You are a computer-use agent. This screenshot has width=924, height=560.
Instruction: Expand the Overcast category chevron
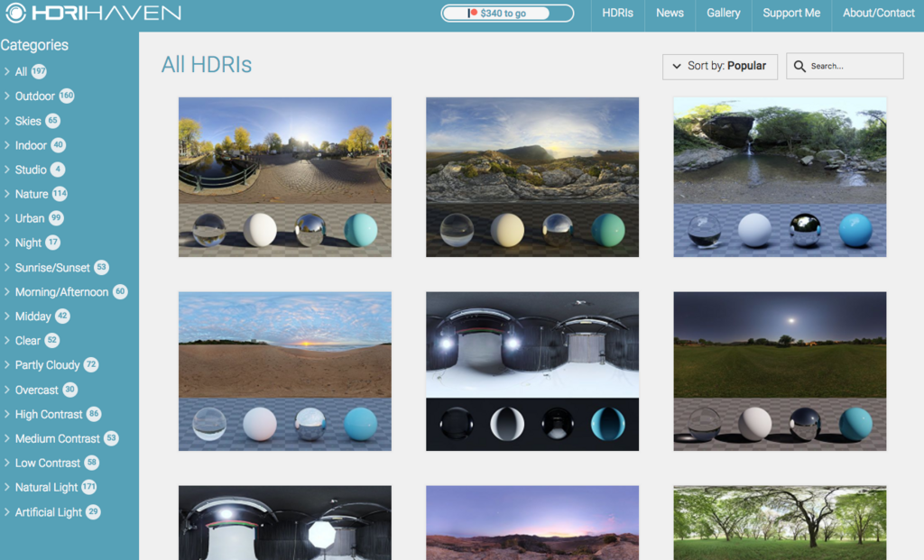(6, 390)
